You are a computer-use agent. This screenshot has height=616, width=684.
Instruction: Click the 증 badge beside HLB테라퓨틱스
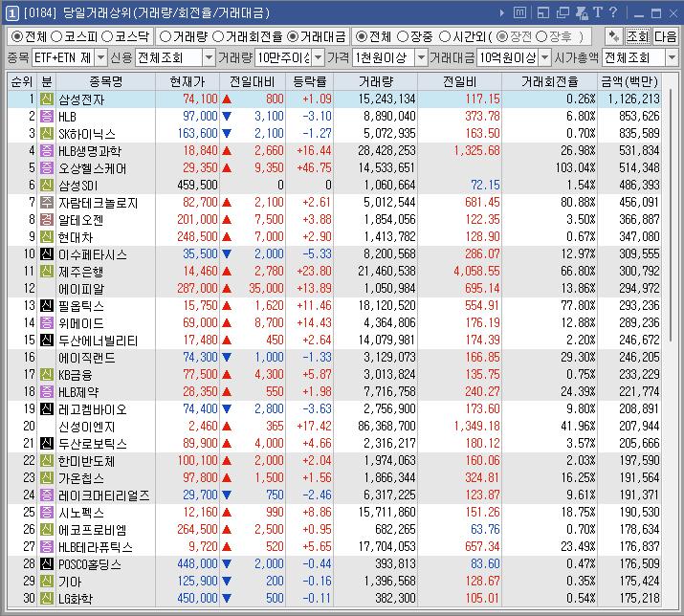(47, 546)
